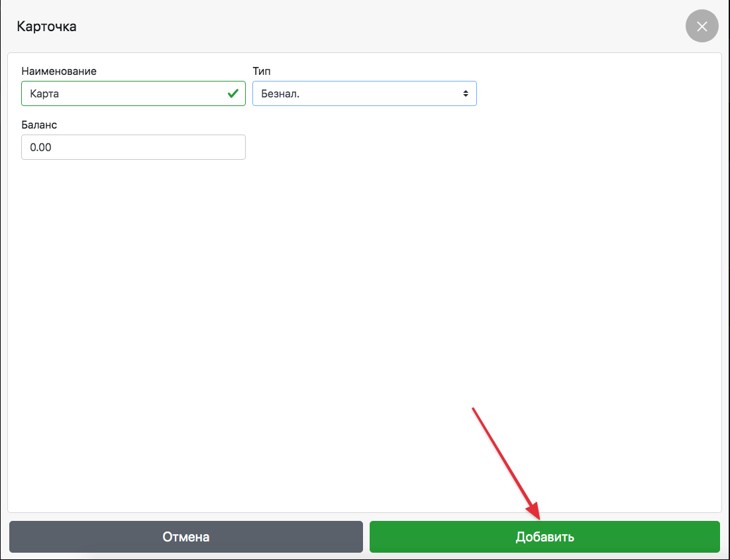Click the Тип label above the dropdown

tap(262, 71)
